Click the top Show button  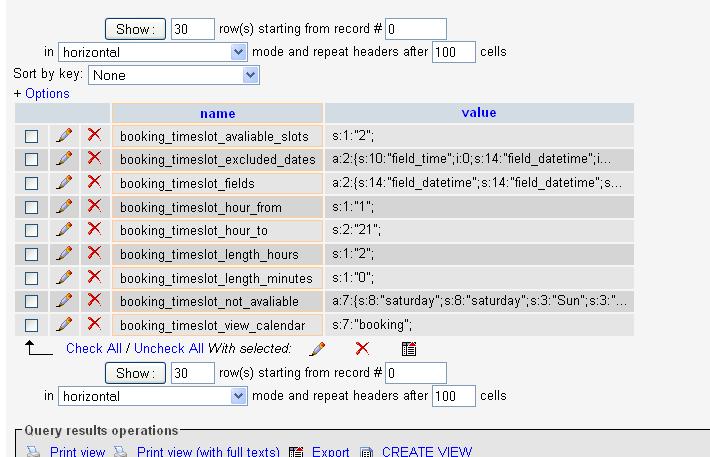click(134, 29)
